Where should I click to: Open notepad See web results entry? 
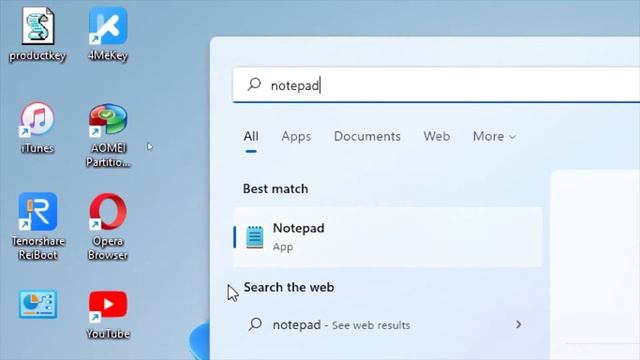click(x=388, y=325)
